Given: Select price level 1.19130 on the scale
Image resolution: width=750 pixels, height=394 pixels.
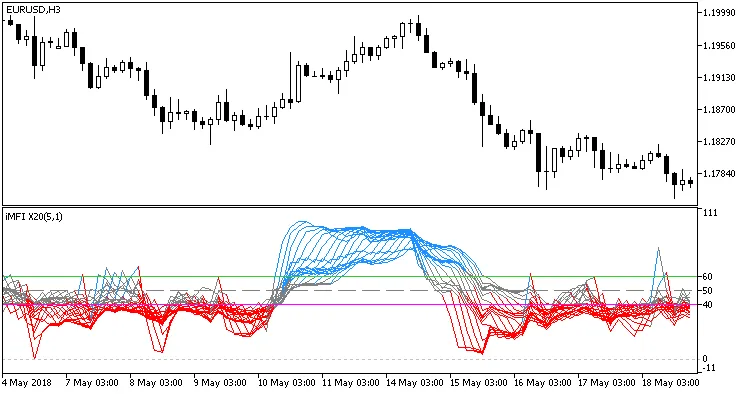Looking at the screenshot, I should click(719, 77).
